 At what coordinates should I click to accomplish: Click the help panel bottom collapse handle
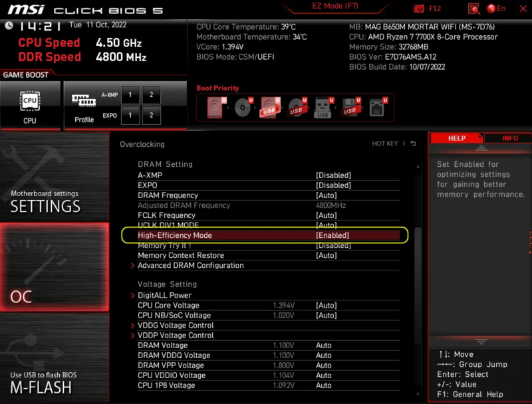481,342
